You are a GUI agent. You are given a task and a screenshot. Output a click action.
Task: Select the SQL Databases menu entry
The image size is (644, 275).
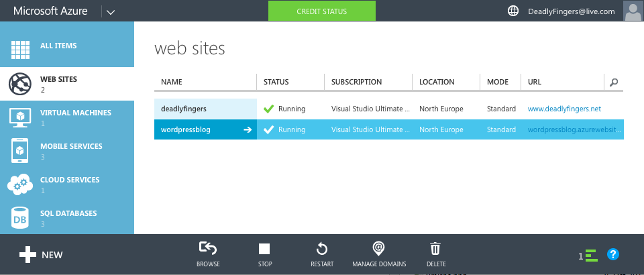coord(67,218)
